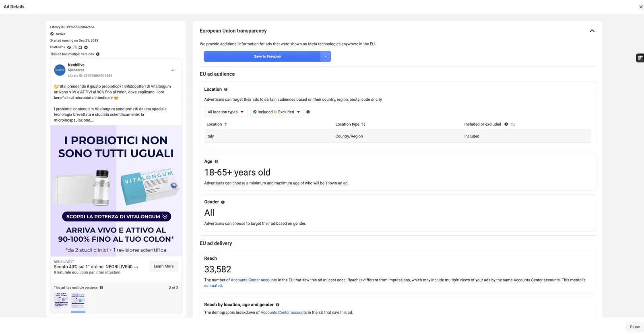Click the Audience Network platform icon

point(80,48)
